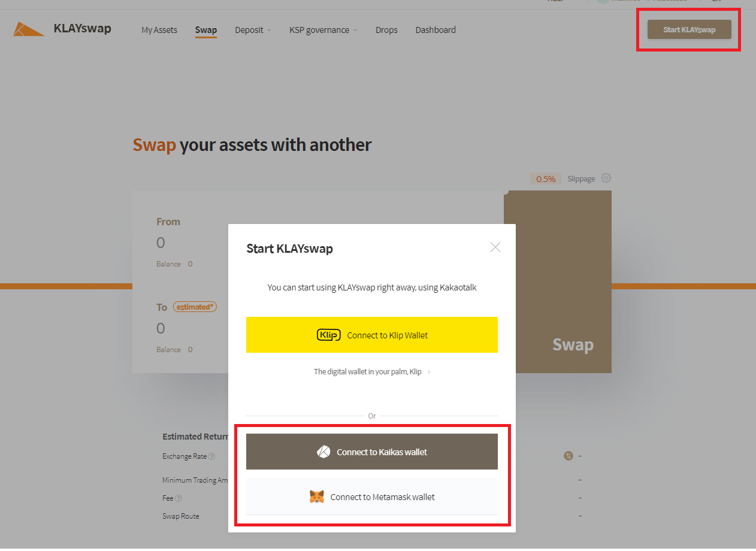Click the Exchange Rate help icon
The width and height of the screenshot is (756, 551).
click(x=211, y=456)
